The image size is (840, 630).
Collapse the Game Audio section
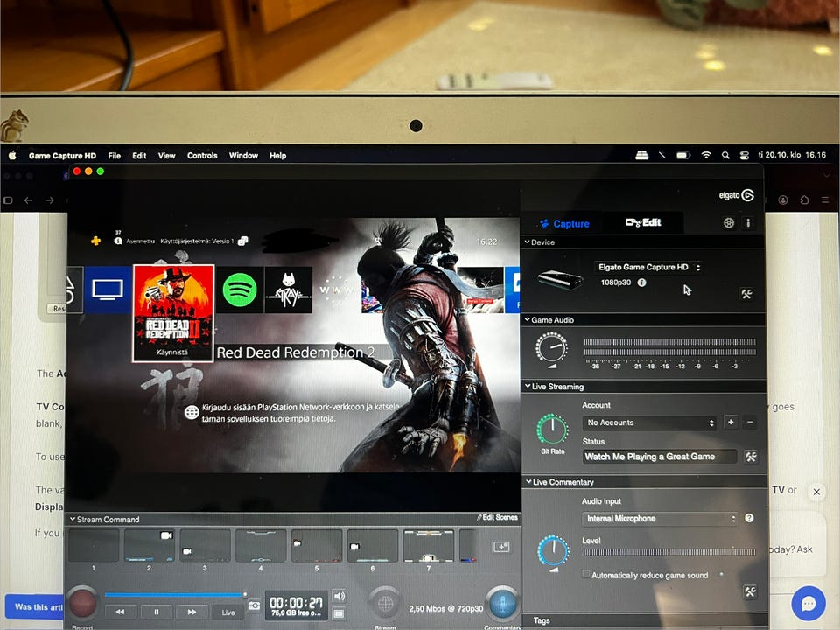click(527, 320)
